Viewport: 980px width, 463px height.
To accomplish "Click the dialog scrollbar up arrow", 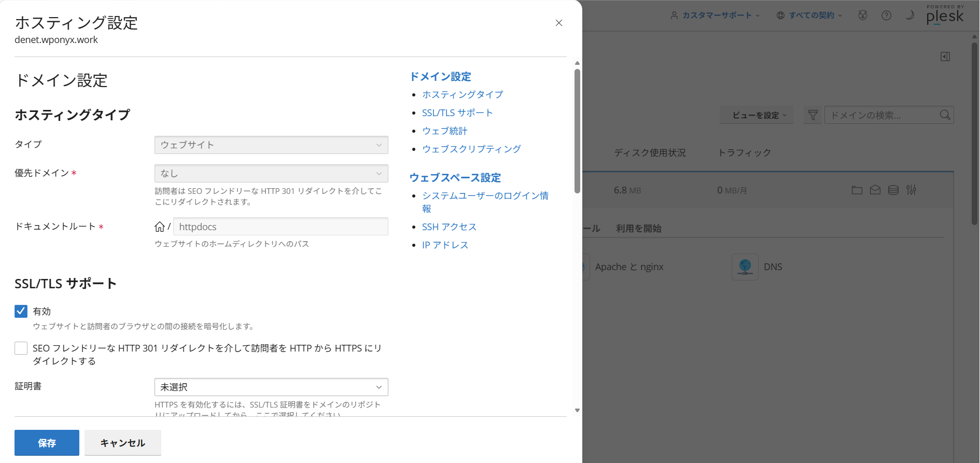I will 577,63.
